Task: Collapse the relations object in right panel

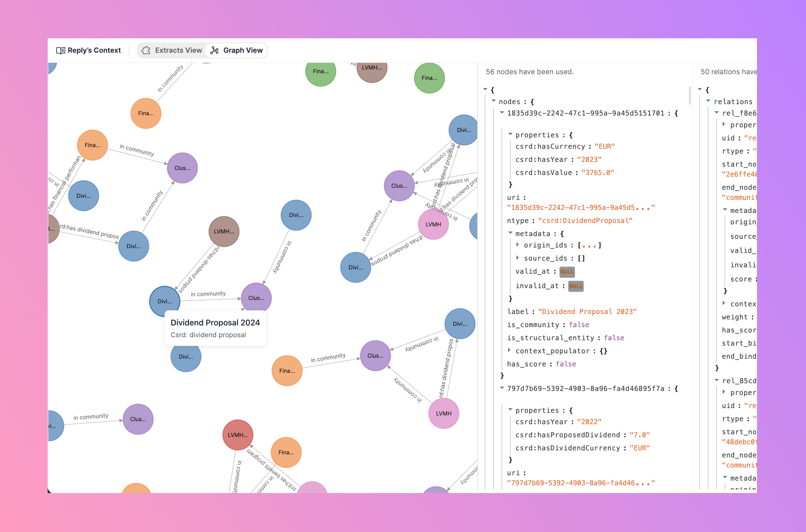Action: 708,101
